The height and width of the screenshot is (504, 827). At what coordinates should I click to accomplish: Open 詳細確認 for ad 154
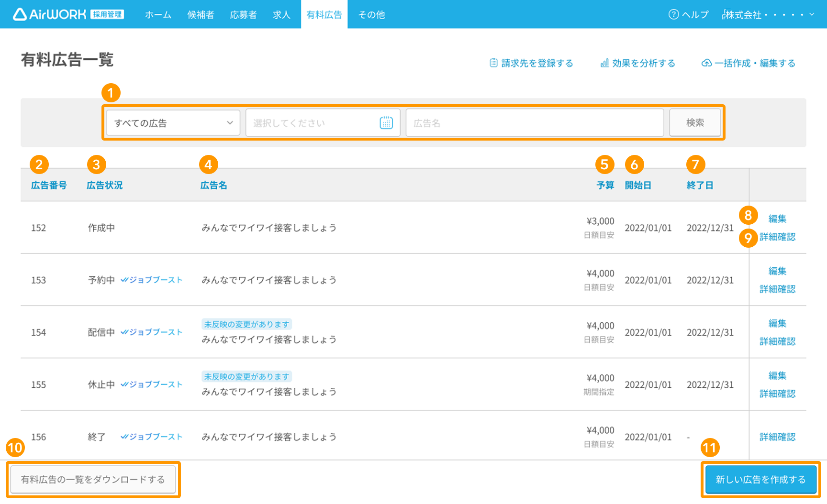(777, 341)
